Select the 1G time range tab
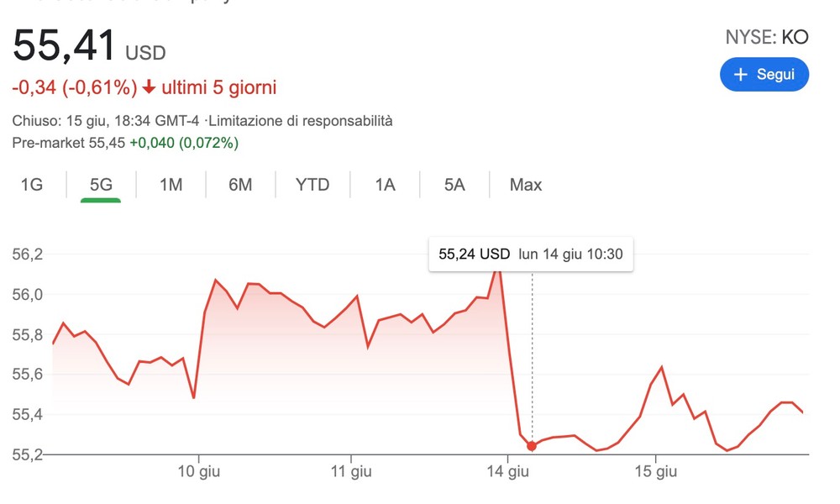The image size is (840, 504). point(32,185)
